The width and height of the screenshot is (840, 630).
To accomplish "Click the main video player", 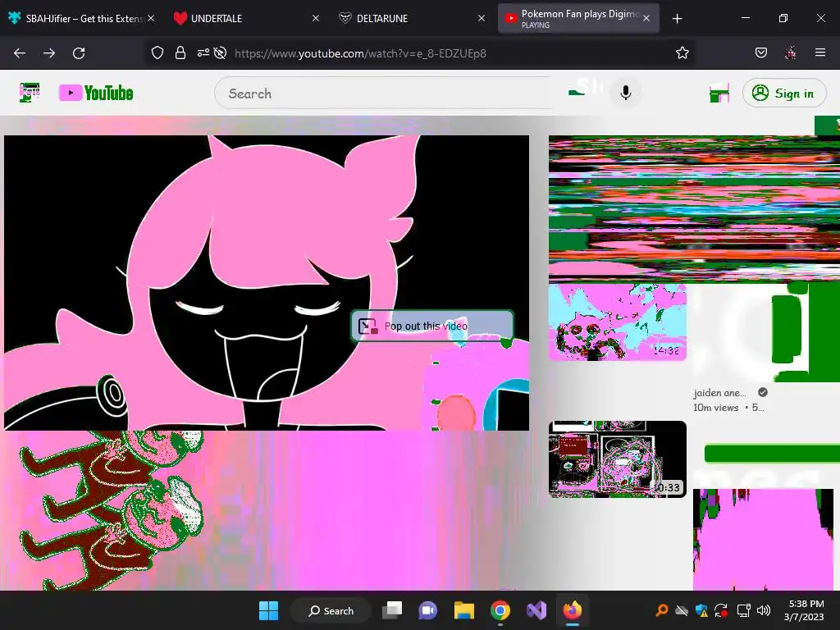I will tap(267, 282).
